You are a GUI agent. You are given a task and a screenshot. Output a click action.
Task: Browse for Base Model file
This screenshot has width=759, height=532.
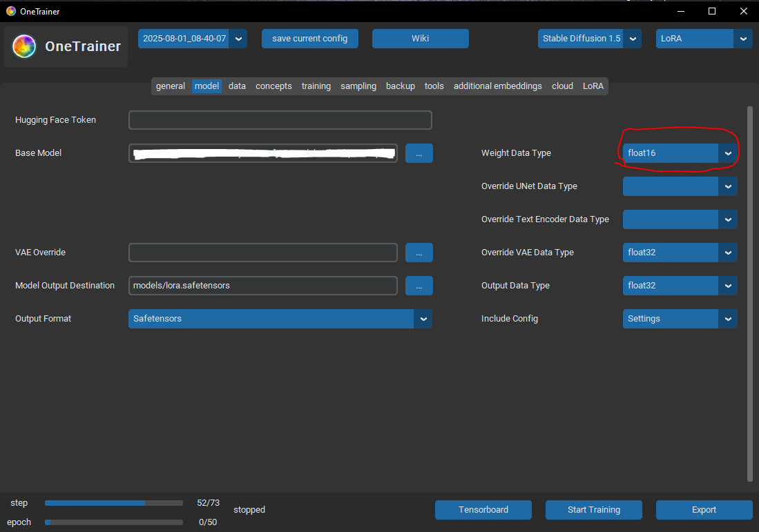coord(419,153)
